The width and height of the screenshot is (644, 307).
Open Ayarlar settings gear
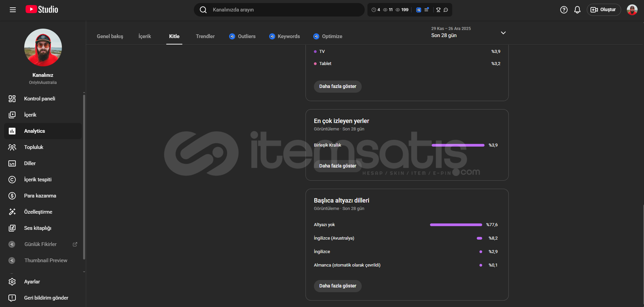point(32,282)
